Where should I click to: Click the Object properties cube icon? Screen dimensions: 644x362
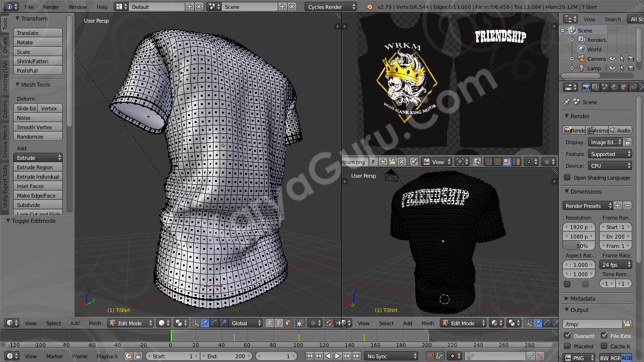click(x=624, y=87)
